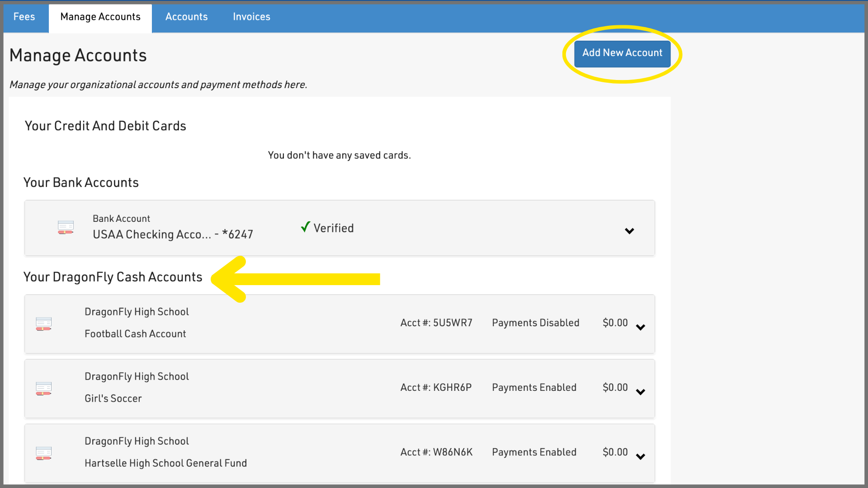Switch to the Fees tab

(24, 17)
